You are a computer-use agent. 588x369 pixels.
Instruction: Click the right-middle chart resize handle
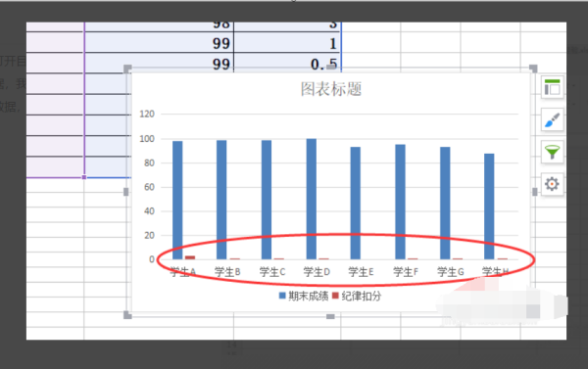point(535,192)
